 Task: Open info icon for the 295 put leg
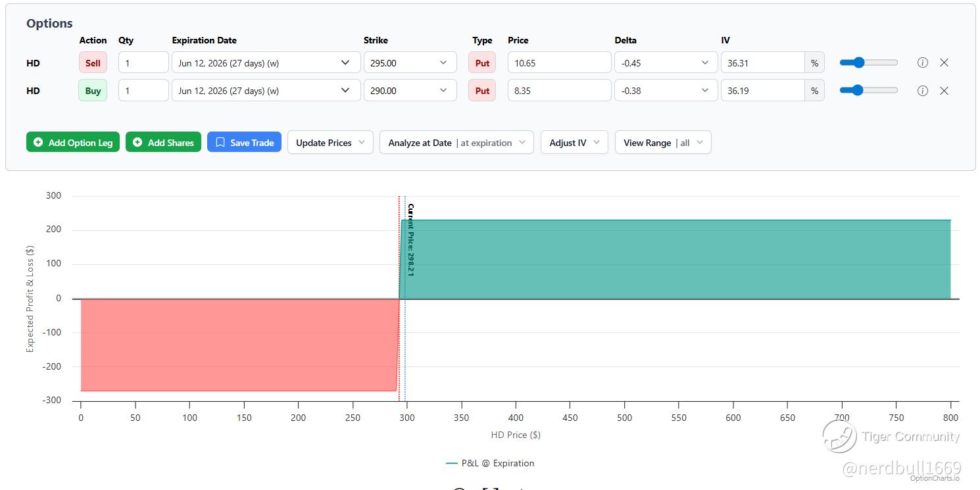pyautogui.click(x=923, y=62)
